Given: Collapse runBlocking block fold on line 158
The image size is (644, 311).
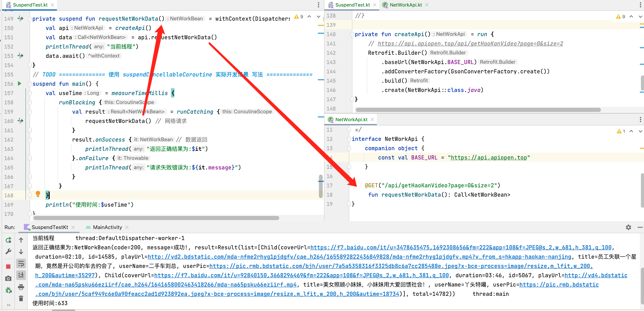Looking at the screenshot, I should (x=30, y=102).
